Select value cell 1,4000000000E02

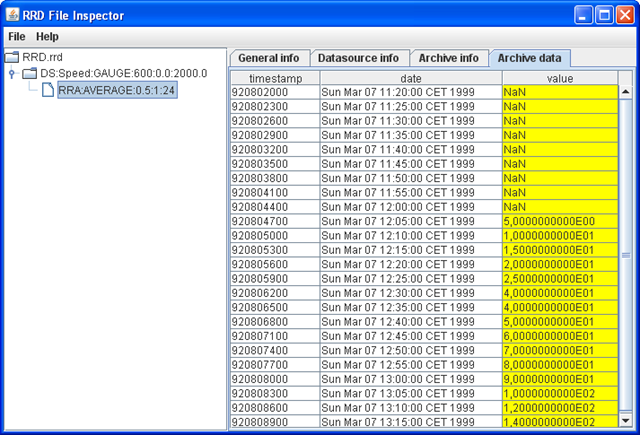560,422
